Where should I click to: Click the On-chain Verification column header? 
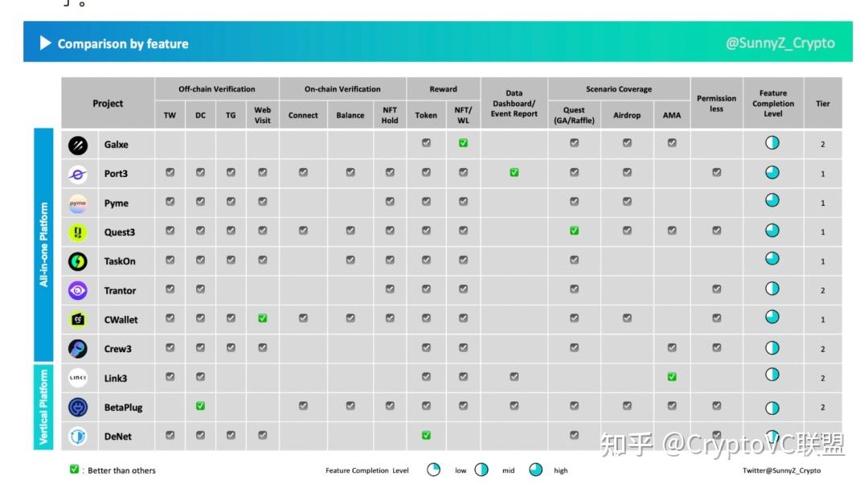click(x=342, y=89)
